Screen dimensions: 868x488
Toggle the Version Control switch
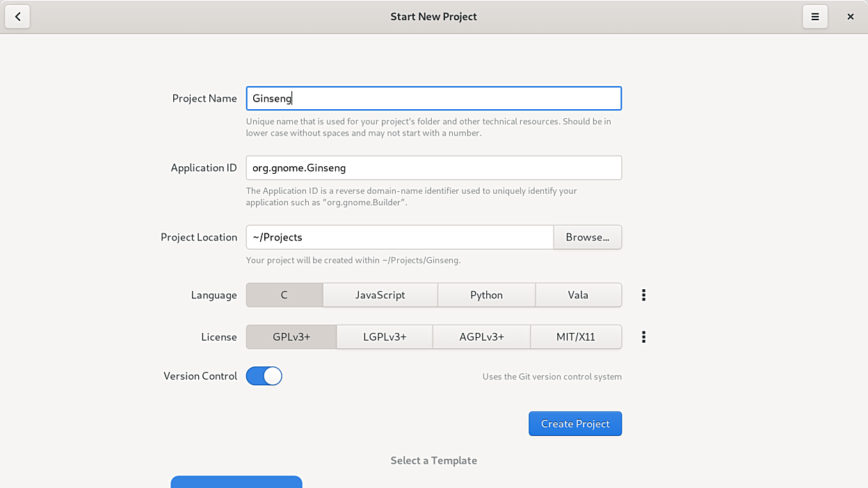click(264, 376)
